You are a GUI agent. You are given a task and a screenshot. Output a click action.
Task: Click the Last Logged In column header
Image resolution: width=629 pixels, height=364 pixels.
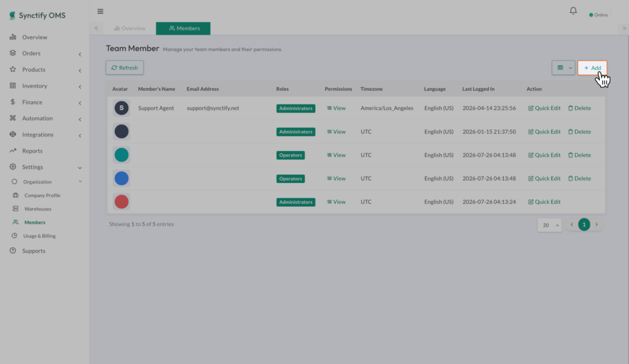(478, 89)
